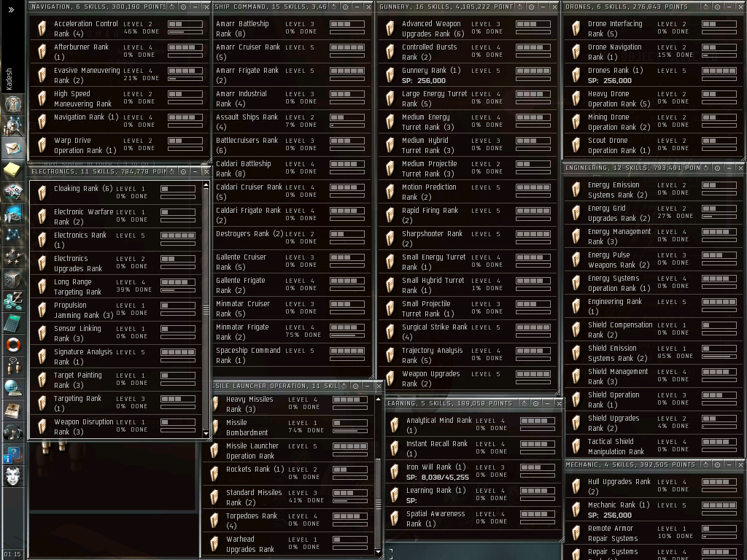Open the mail envelope sidebar icon

13,149
